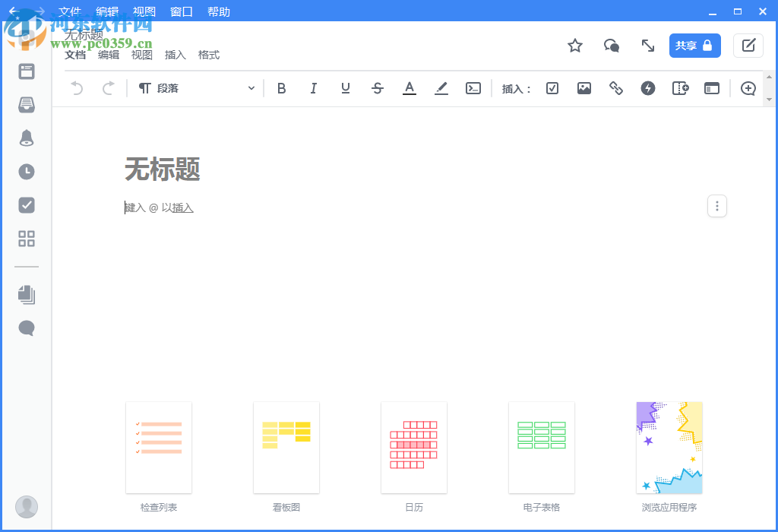View recent items via the clock icon
778x532 pixels.
(x=26, y=172)
